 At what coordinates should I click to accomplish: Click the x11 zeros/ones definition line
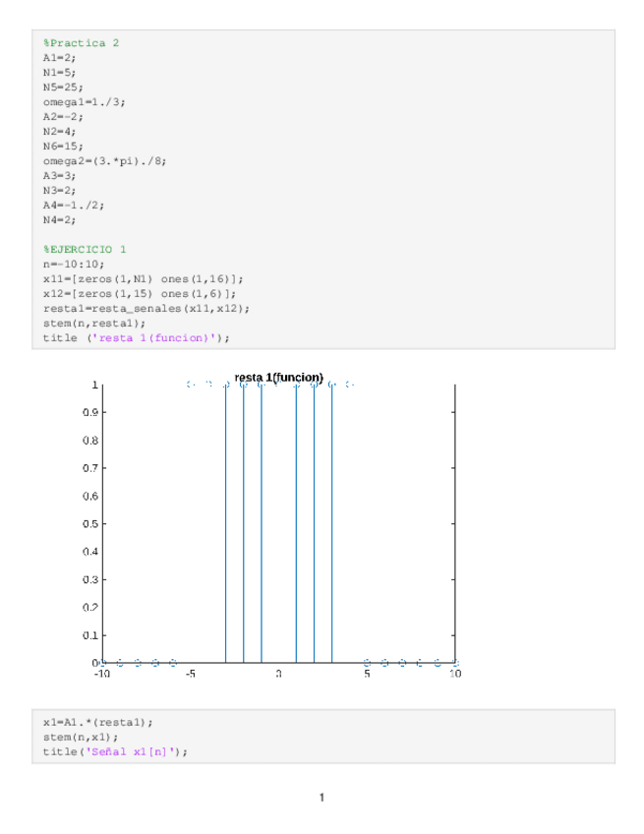pos(144,279)
